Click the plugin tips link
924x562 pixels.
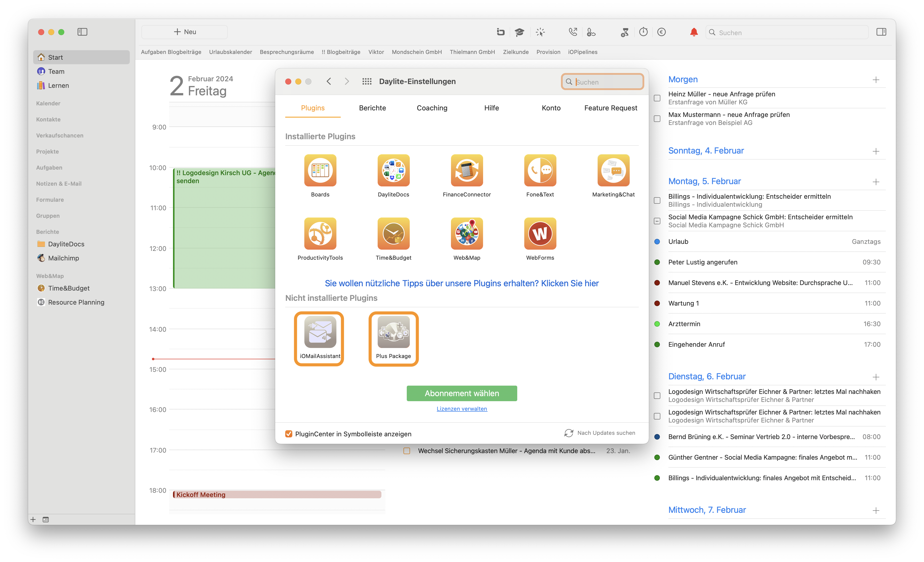462,283
